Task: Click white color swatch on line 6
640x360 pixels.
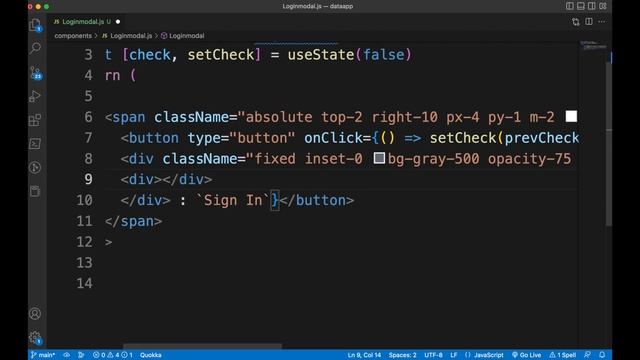Action: click(571, 116)
